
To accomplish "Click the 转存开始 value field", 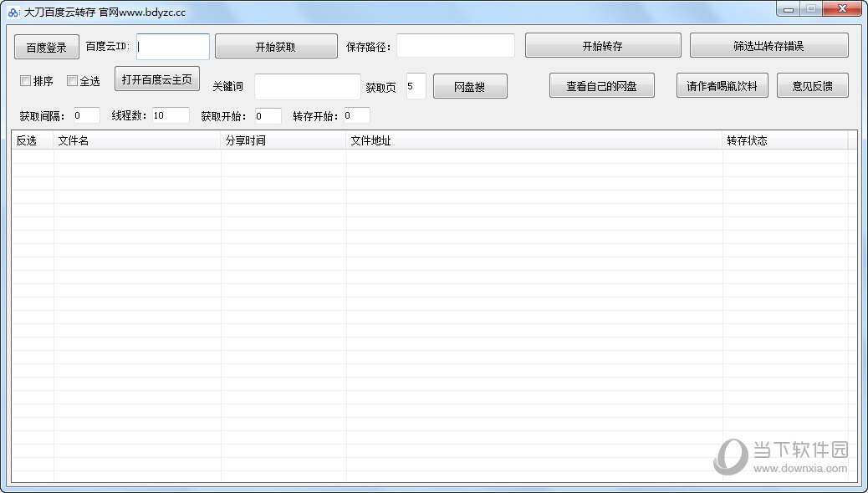I will pos(356,115).
